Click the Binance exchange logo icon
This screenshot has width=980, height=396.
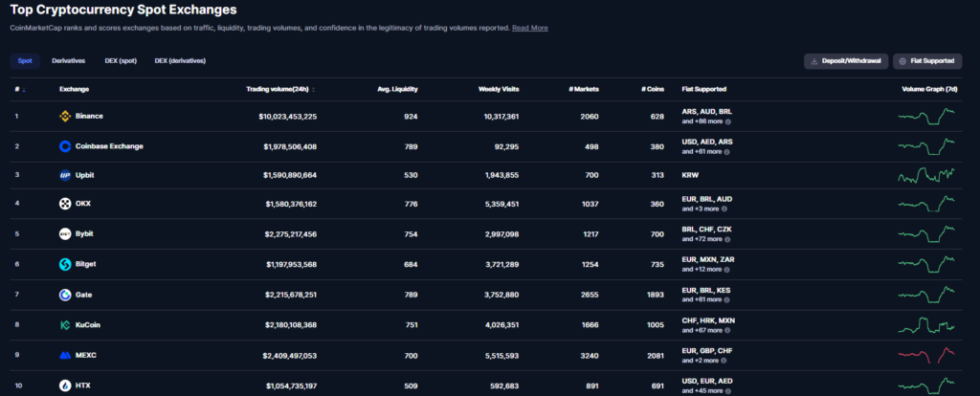point(65,116)
